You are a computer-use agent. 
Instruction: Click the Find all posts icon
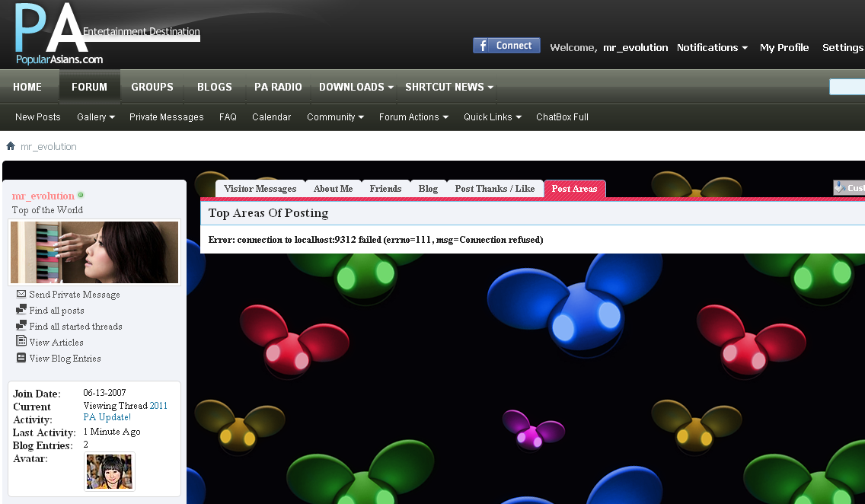pyautogui.click(x=21, y=309)
